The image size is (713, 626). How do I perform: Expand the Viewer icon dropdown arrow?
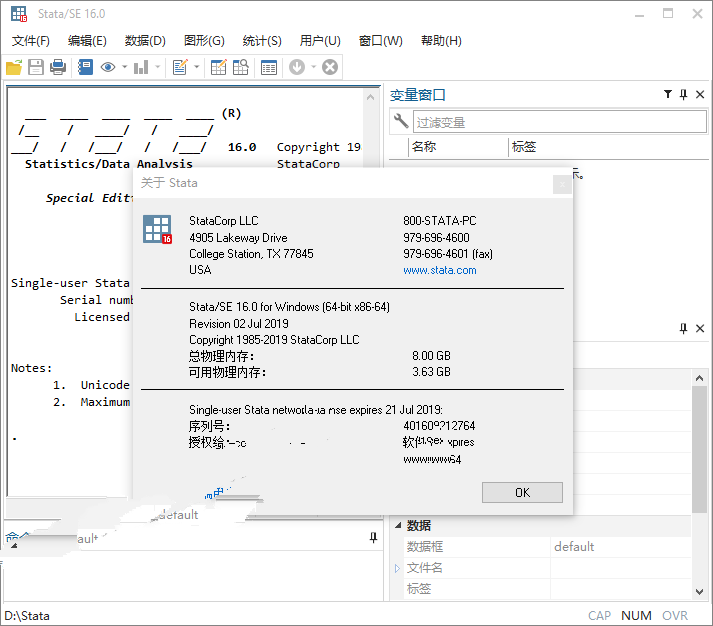pos(124,67)
